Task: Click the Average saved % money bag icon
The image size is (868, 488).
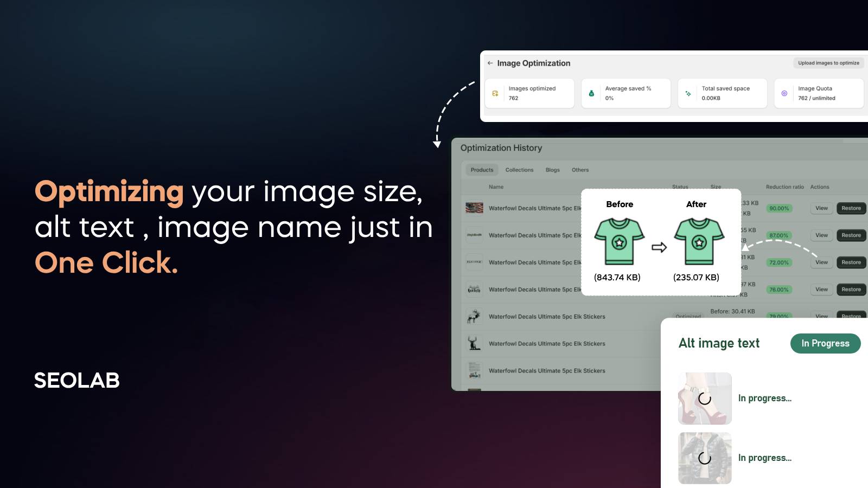Action: coord(591,93)
